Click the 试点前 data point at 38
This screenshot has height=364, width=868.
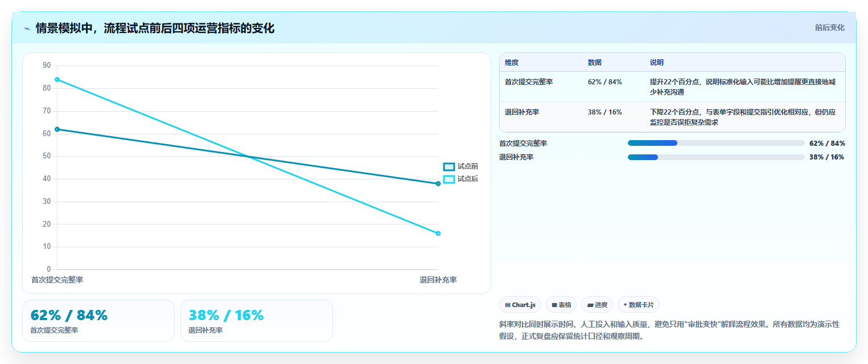tap(438, 183)
